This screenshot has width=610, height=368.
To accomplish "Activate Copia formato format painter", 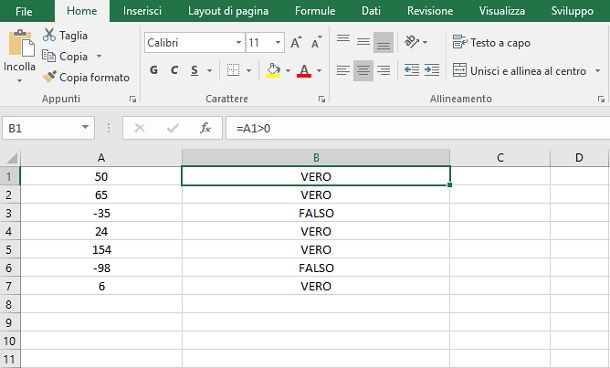I will [86, 77].
